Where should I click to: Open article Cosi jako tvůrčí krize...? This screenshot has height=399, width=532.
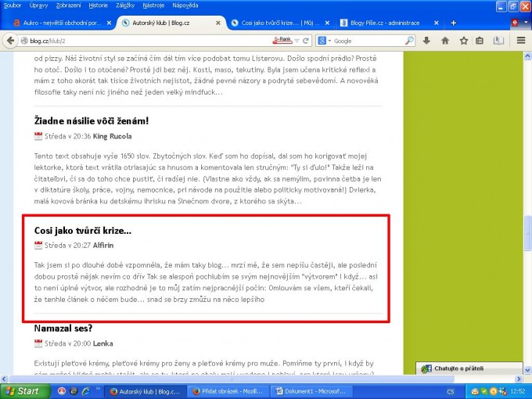coord(83,231)
